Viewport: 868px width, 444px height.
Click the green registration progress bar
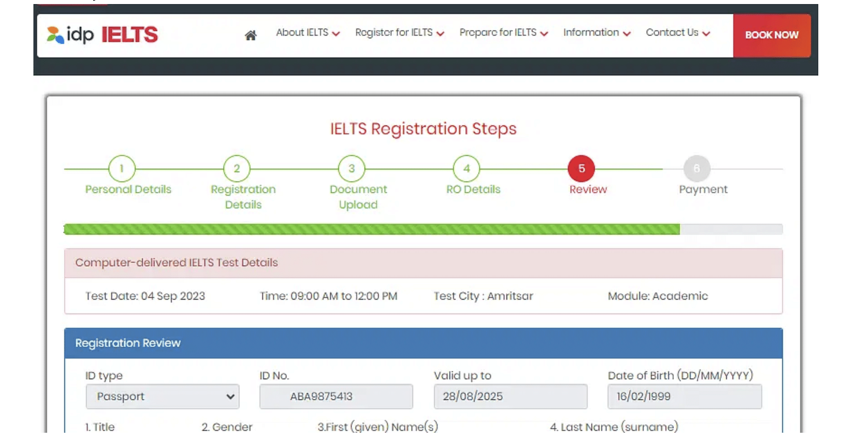pos(371,229)
